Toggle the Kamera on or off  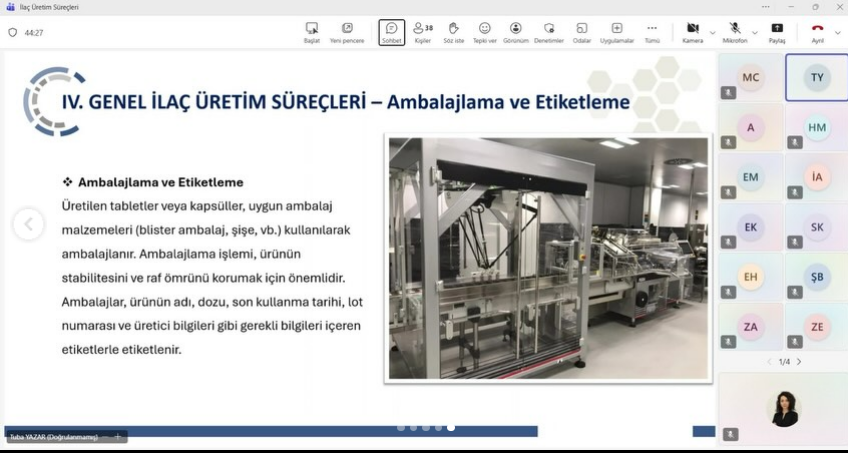(692, 32)
